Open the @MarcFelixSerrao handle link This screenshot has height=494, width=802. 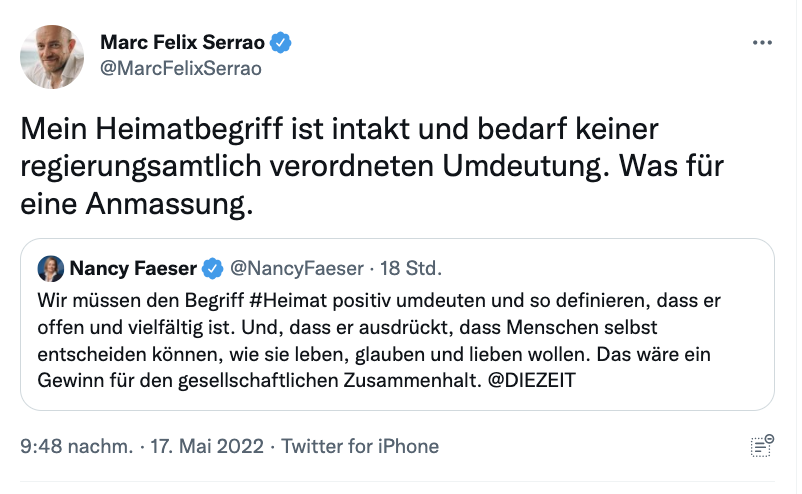[181, 69]
